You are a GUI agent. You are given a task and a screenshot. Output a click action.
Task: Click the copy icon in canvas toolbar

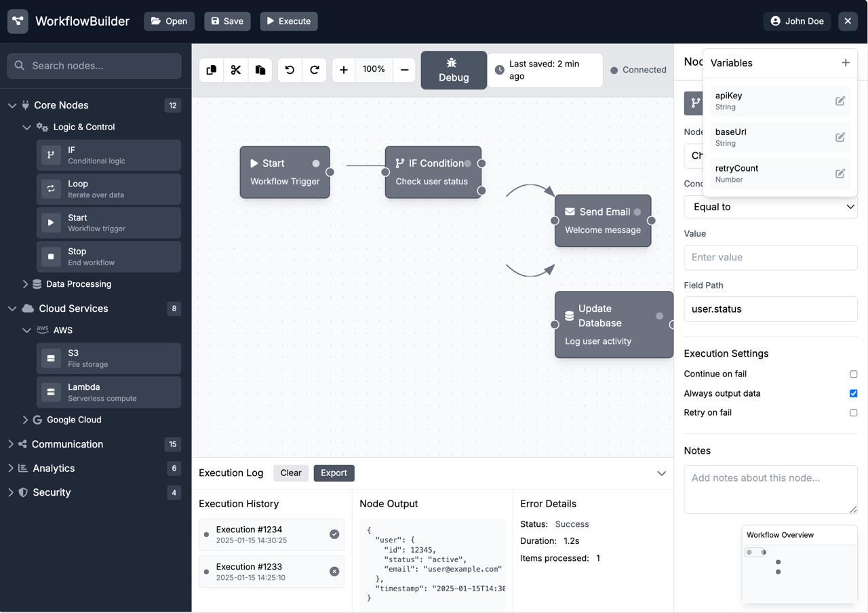point(212,70)
